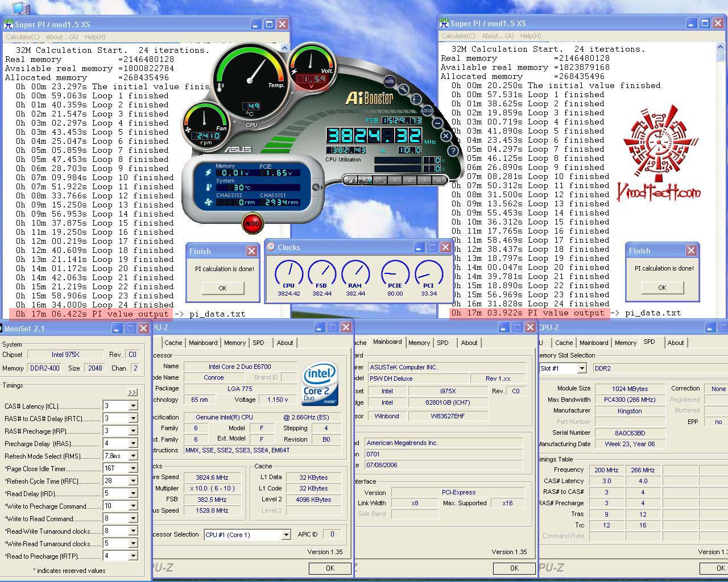The height and width of the screenshot is (582, 728).
Task: Open Help(H) menu in right Super PI
Action: tap(531, 36)
